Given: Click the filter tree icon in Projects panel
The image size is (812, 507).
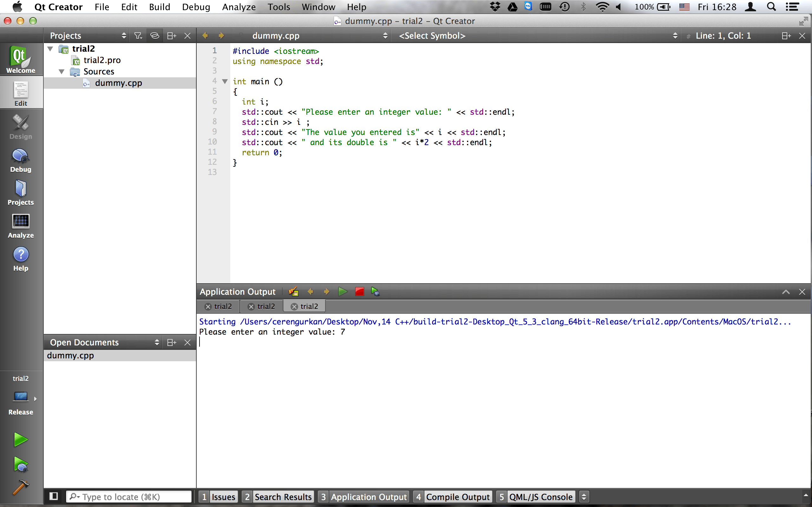Looking at the screenshot, I should pos(138,35).
